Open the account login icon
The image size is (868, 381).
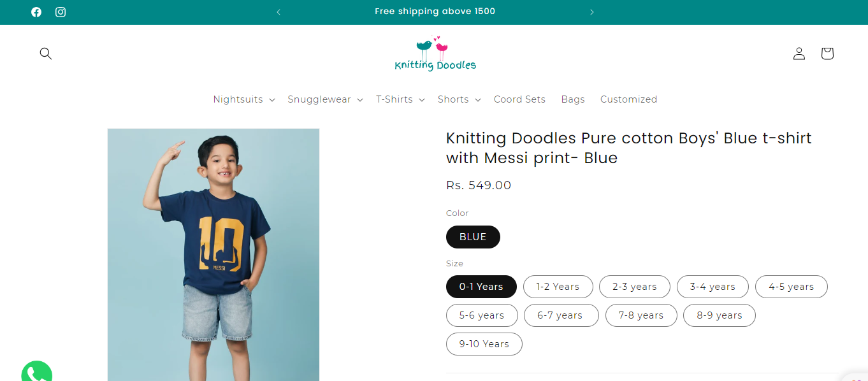coord(799,54)
